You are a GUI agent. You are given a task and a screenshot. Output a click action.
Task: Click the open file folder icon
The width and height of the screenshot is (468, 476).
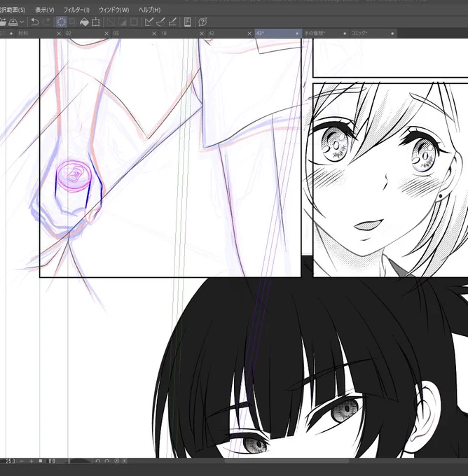2,22
